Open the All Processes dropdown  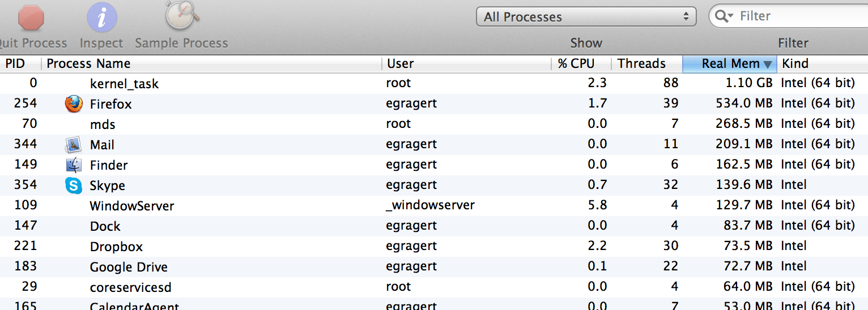tap(586, 16)
